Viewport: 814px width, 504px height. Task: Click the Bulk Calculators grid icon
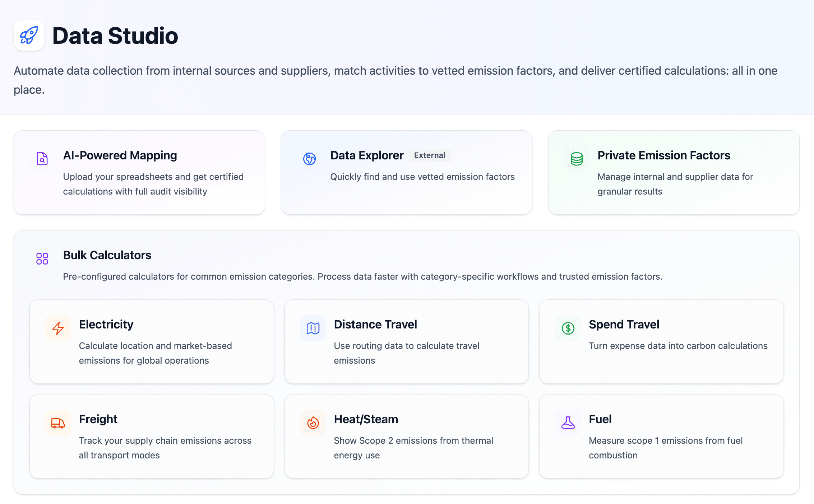42,258
